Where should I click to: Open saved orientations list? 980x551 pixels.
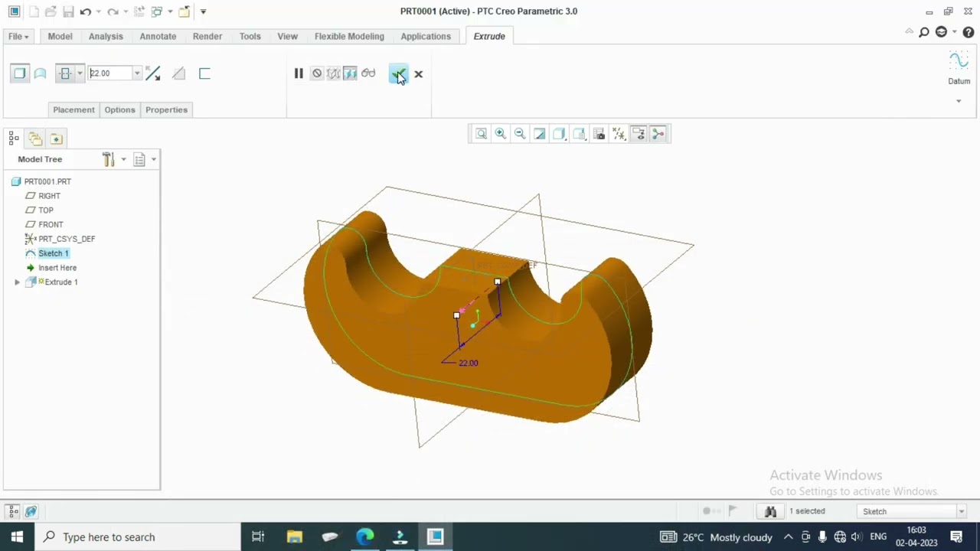click(x=580, y=134)
